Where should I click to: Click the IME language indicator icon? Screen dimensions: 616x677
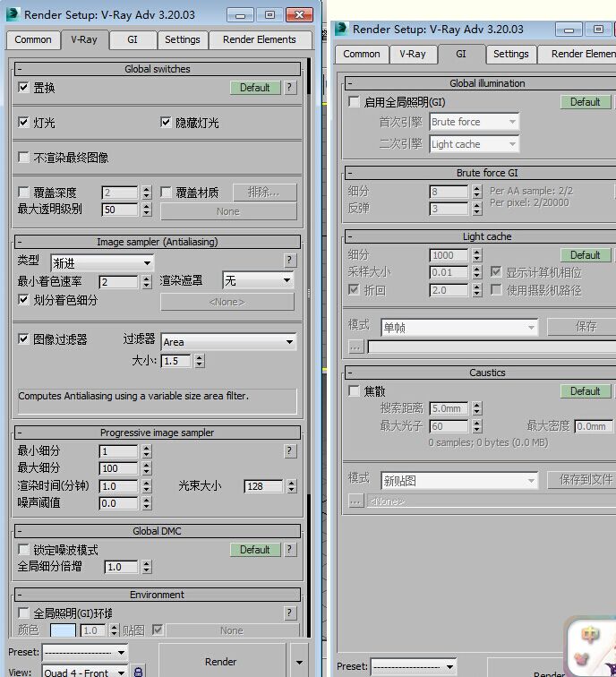(590, 635)
